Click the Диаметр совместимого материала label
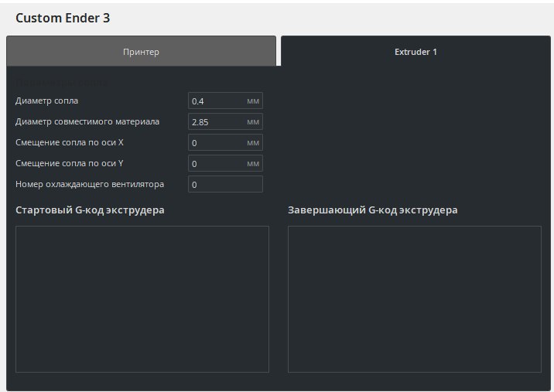Screen dimensions: 554x392 (x=87, y=121)
